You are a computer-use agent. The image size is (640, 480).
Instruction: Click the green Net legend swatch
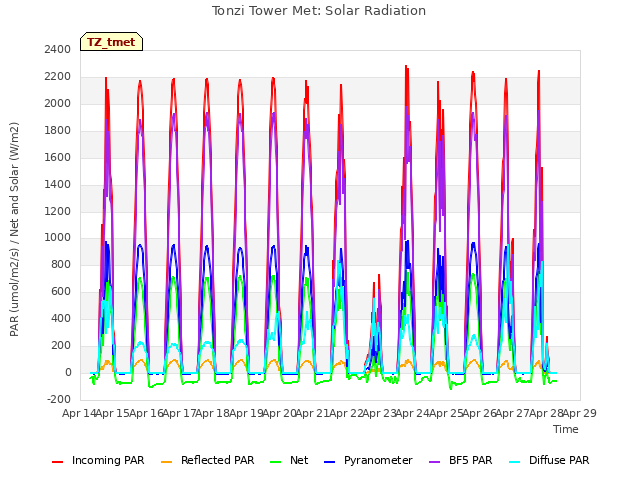(276, 462)
